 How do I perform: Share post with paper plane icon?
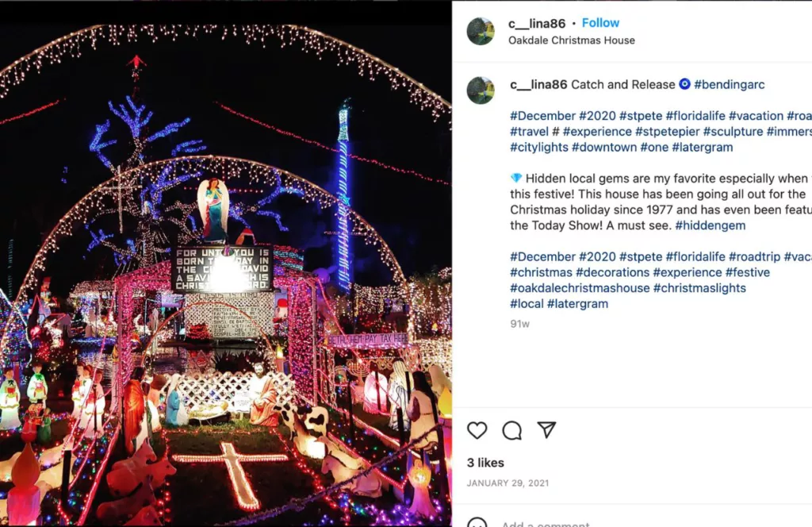click(x=546, y=429)
